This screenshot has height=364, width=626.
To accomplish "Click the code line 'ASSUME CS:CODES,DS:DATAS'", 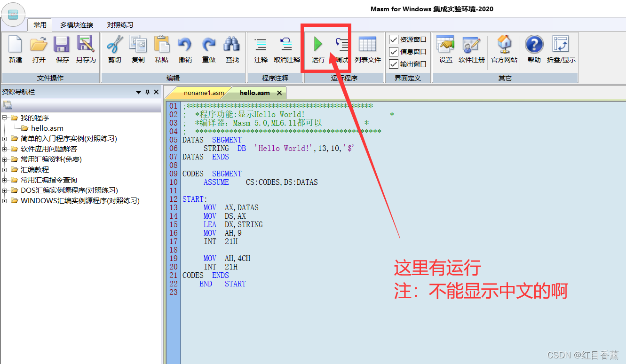I will 261,182.
